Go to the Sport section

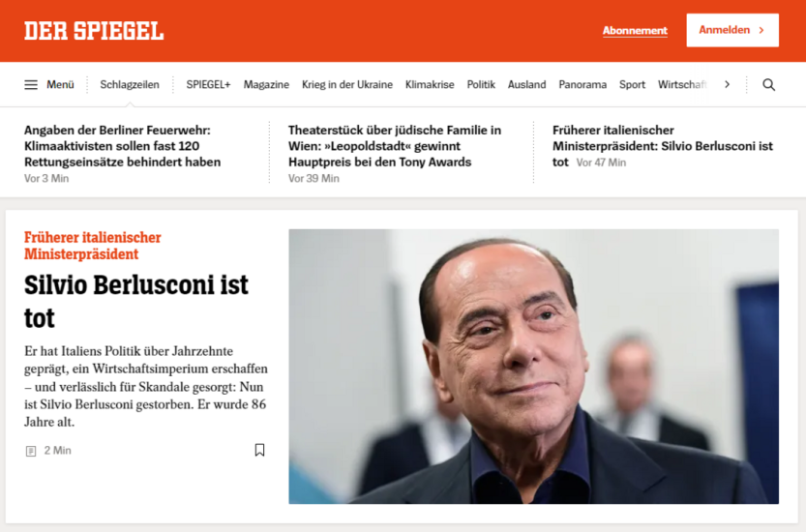(632, 85)
